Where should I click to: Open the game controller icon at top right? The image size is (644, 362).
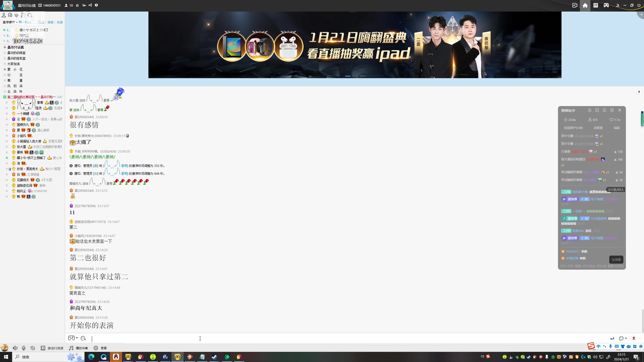click(606, 5)
